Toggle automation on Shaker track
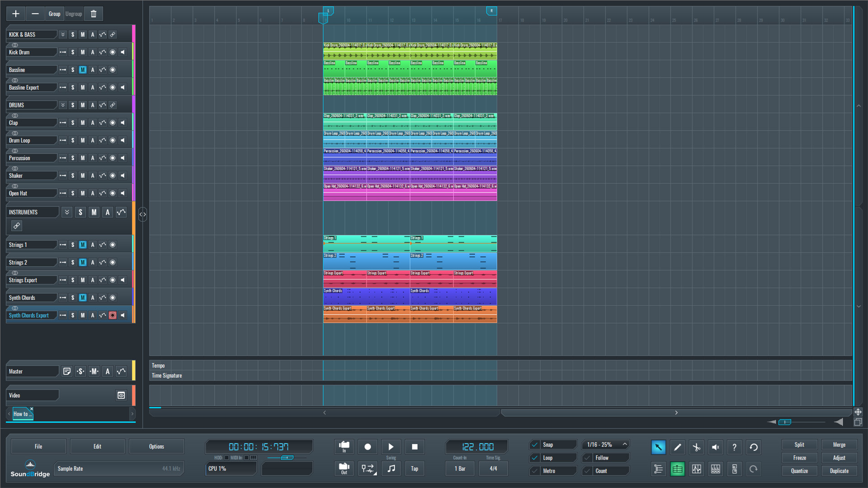 [x=103, y=175]
